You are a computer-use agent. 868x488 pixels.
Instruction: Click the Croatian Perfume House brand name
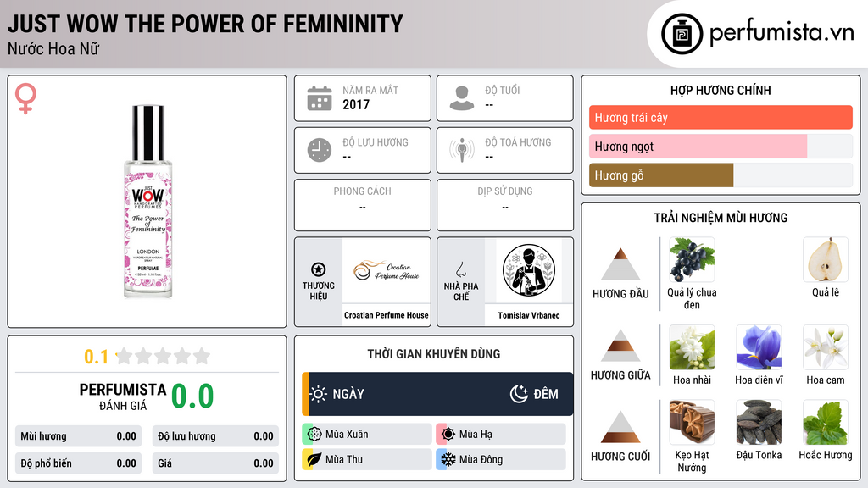(x=386, y=315)
